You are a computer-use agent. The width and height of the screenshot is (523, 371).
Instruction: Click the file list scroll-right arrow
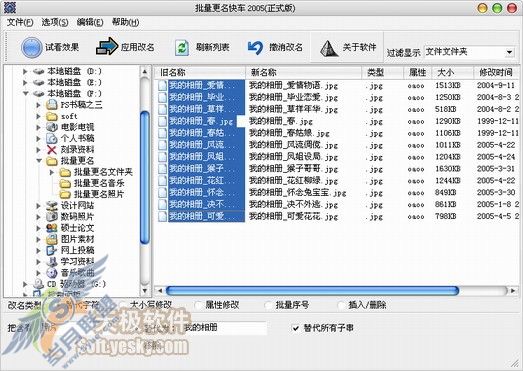[513, 291]
